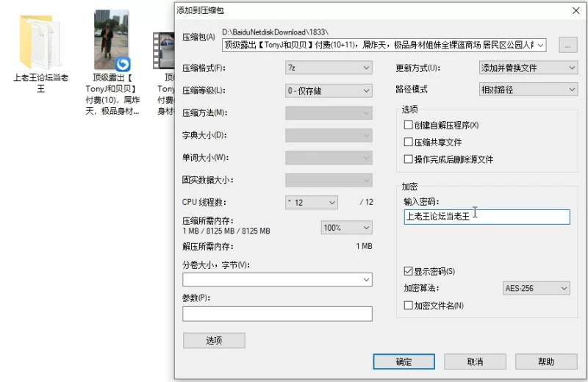Click the "/ 12" thread count text
Viewport: 588px width, 382px height.
coord(366,202)
